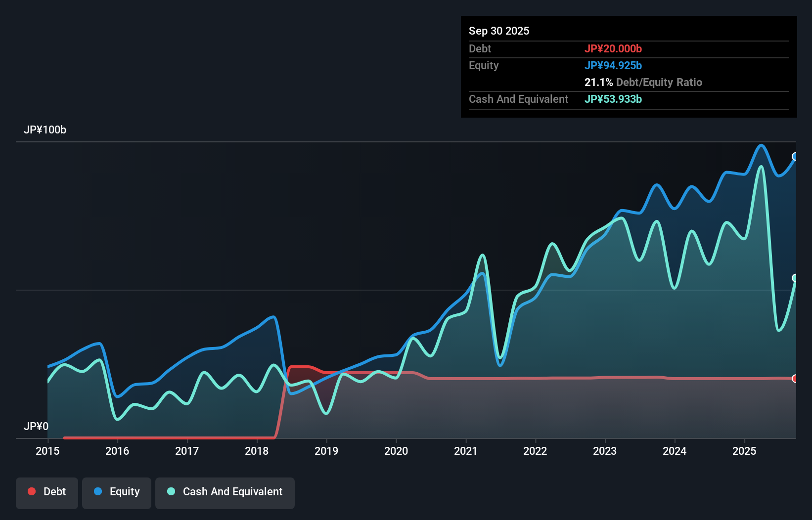Click the 21.1% Debt/Equity Ratio text
Screen dimensions: 812x520
643,82
